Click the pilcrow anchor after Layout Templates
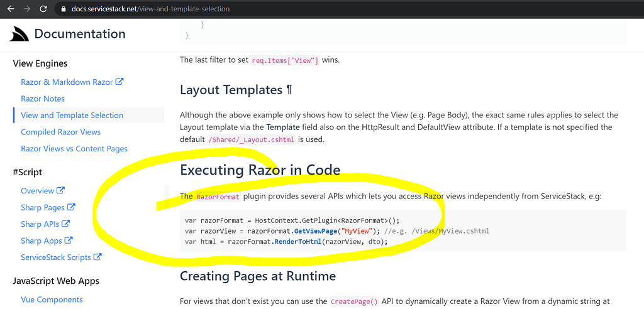This screenshot has height=309, width=644. tap(289, 89)
